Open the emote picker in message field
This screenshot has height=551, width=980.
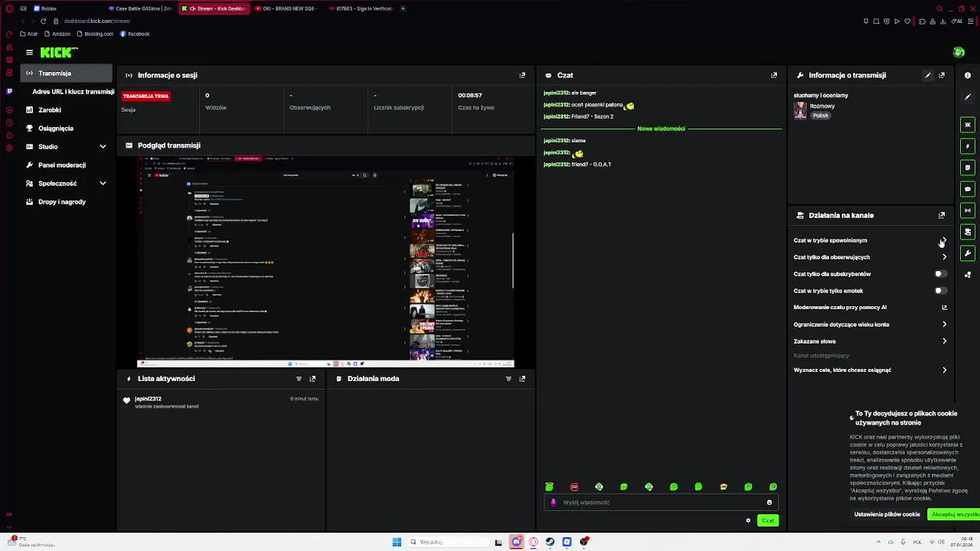click(x=769, y=503)
